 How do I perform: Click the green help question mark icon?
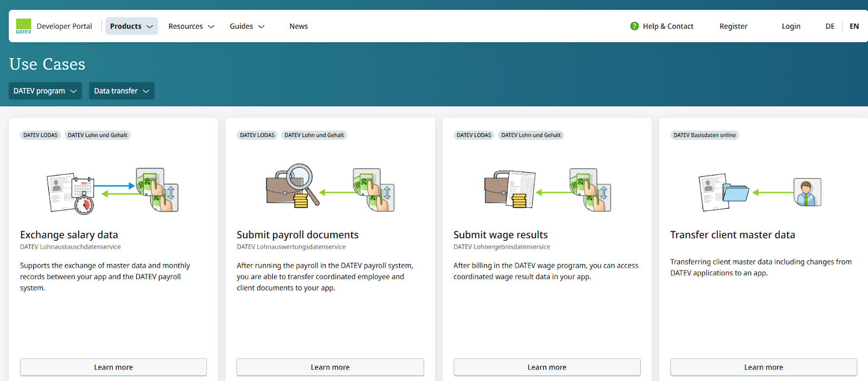[634, 26]
